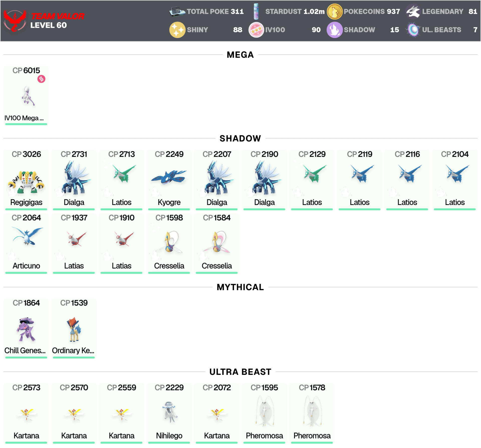
Task: Select the Kartana sprite with CP 2559
Action: [x=122, y=415]
